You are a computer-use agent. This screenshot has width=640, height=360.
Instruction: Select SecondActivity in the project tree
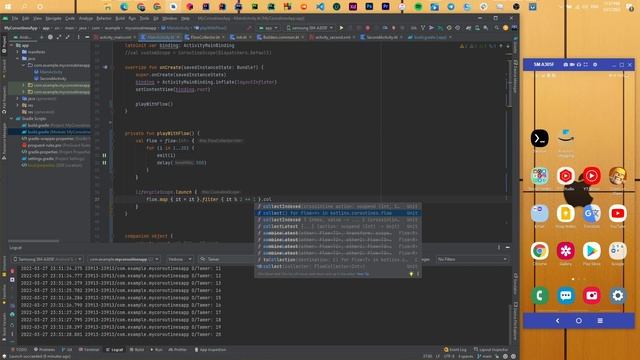coord(53,79)
